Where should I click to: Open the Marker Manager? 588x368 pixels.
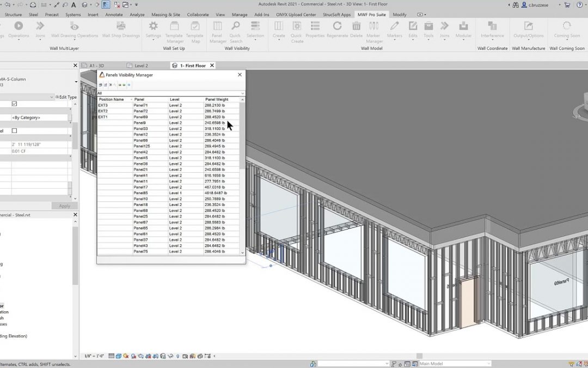373,32
